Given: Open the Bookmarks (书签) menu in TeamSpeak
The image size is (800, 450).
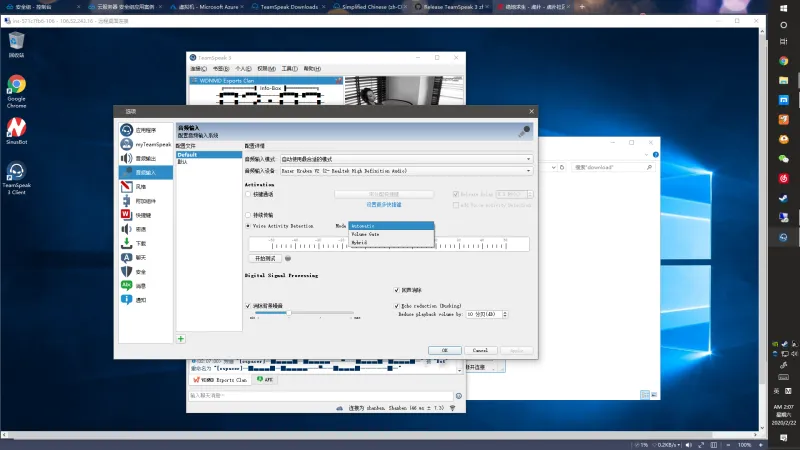Looking at the screenshot, I should click(x=221, y=69).
